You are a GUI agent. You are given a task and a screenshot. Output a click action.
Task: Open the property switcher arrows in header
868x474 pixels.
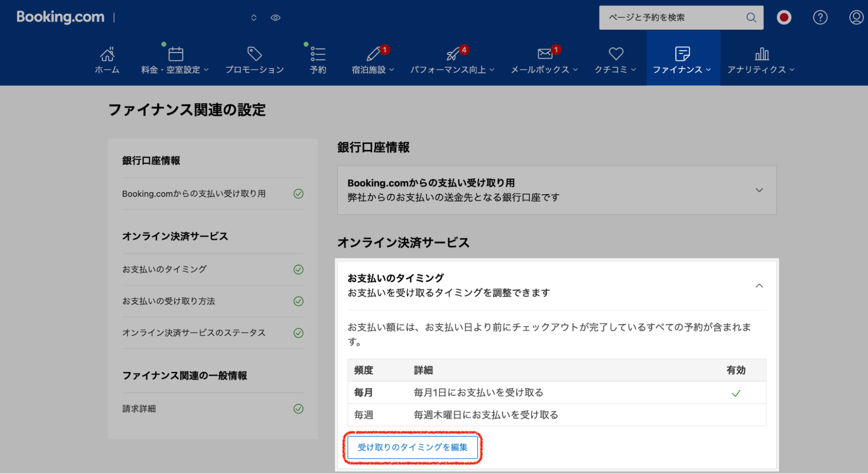pyautogui.click(x=254, y=18)
